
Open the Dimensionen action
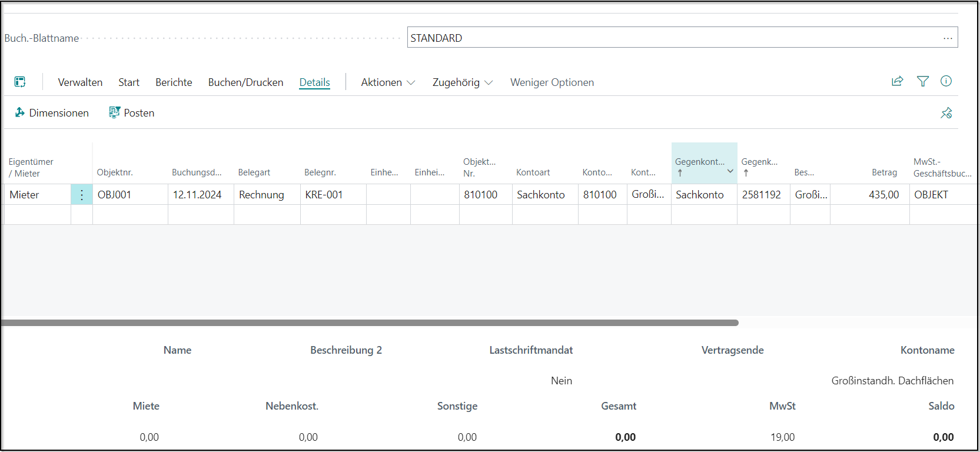point(52,113)
